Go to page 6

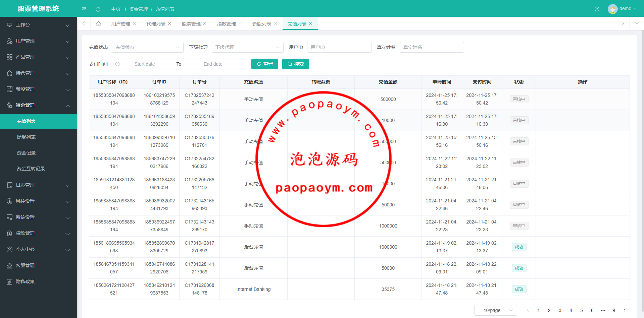(592, 310)
